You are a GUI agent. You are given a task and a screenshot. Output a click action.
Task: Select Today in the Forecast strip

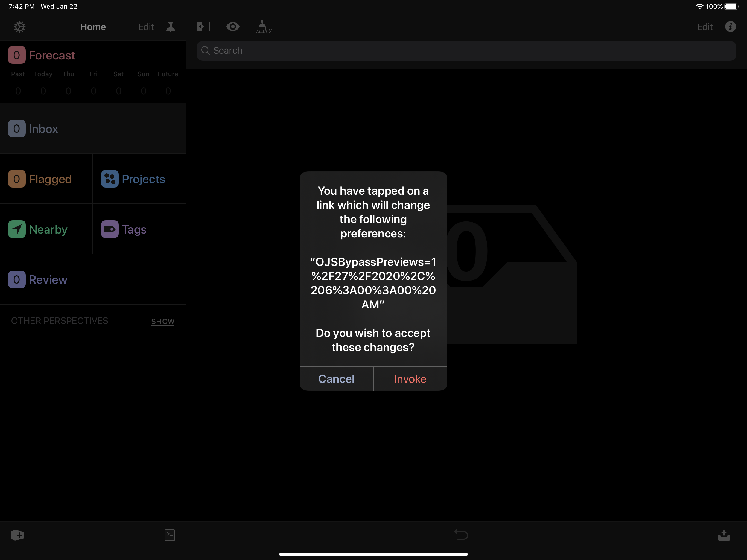pyautogui.click(x=43, y=82)
